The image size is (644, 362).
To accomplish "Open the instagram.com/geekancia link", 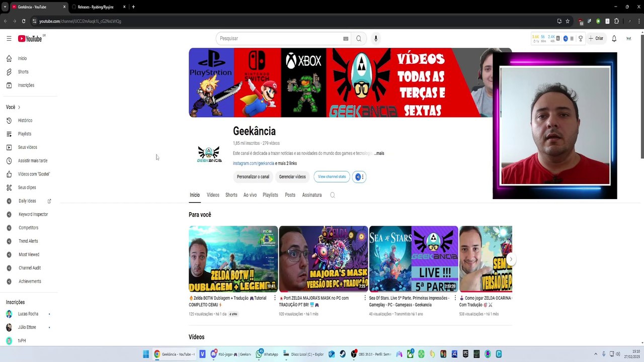I will [x=254, y=163].
